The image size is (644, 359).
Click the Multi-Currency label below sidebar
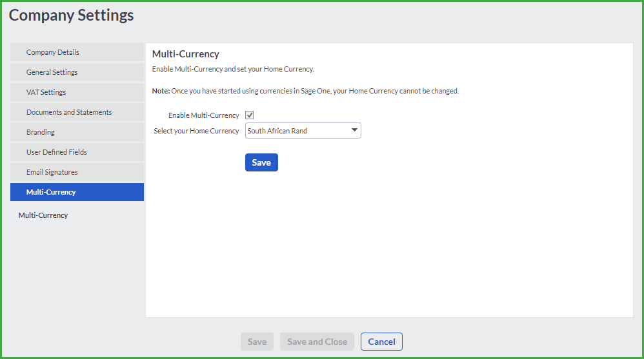point(43,215)
